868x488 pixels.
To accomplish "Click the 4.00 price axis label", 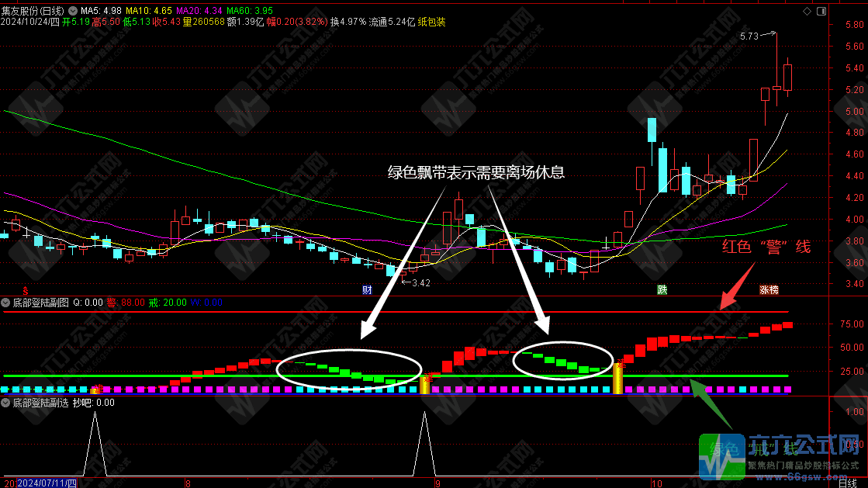I will point(855,220).
